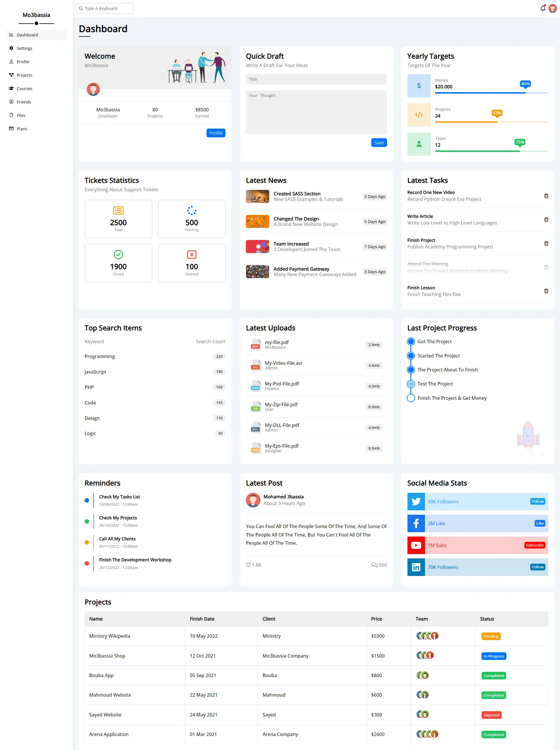Click trash icon for Write Article task
The image size is (560, 750).
click(x=546, y=220)
